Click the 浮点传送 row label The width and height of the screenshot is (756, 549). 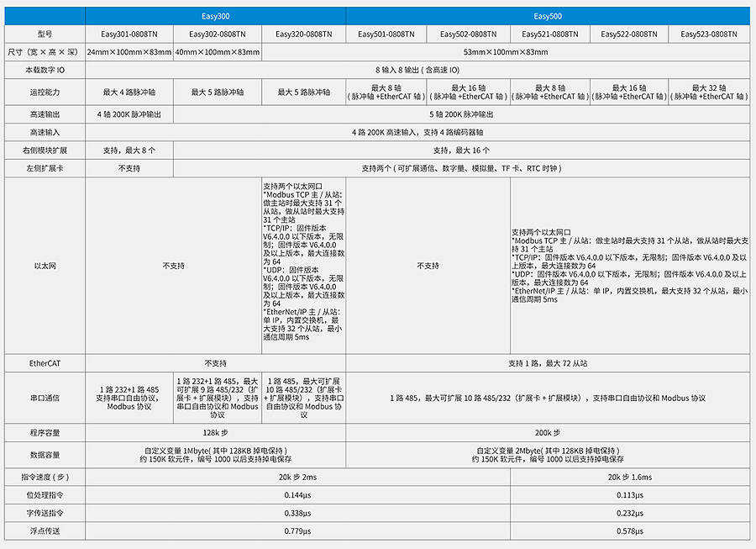[x=45, y=531]
